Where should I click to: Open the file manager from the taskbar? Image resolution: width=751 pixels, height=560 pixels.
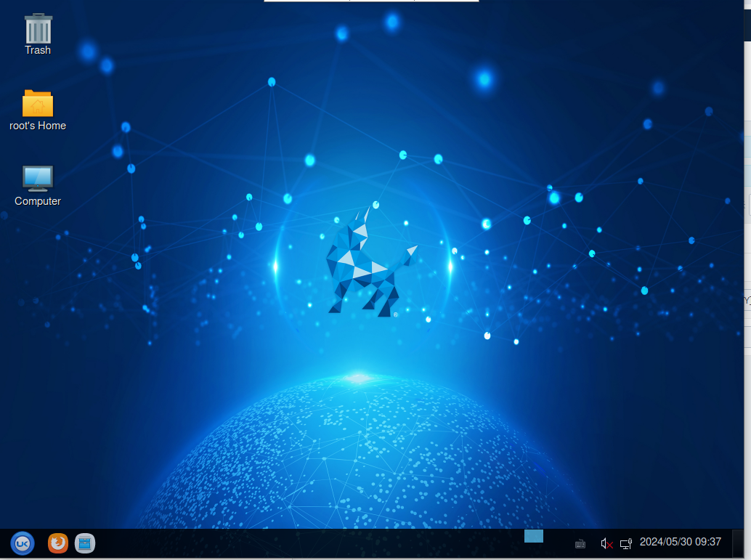(x=85, y=543)
